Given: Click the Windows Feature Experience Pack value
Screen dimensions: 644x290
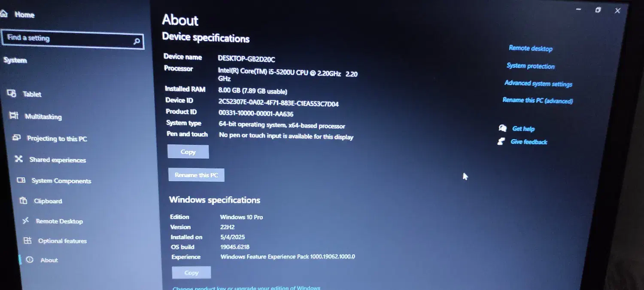Looking at the screenshot, I should coord(288,257).
